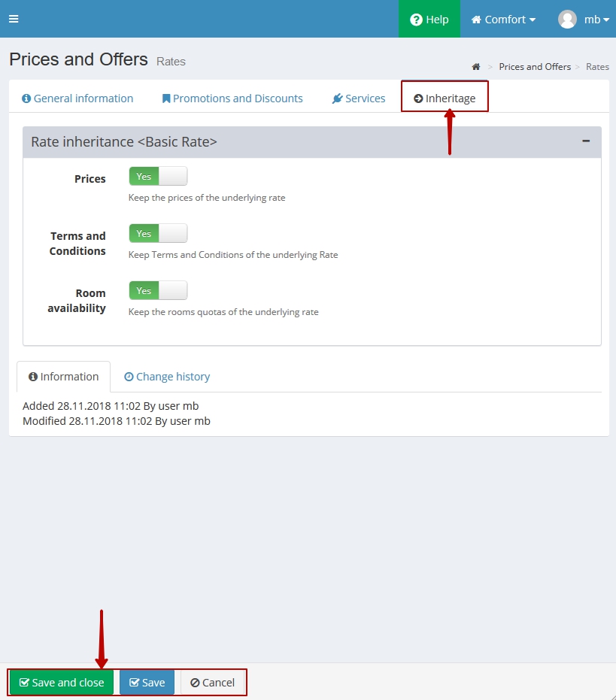Image resolution: width=616 pixels, height=700 pixels.
Task: Toggle the Terms and Conditions switch
Action: (158, 234)
